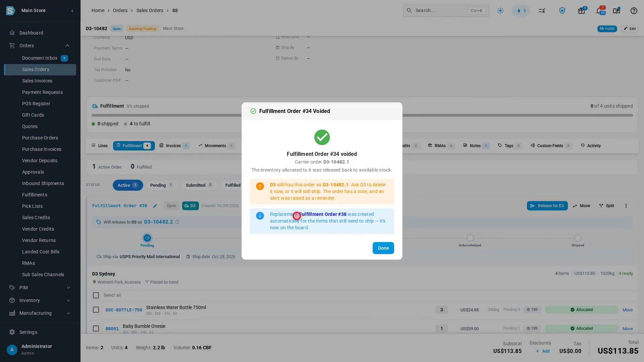Click the Administrator avatar
The height and width of the screenshot is (362, 644).
coord(12,350)
